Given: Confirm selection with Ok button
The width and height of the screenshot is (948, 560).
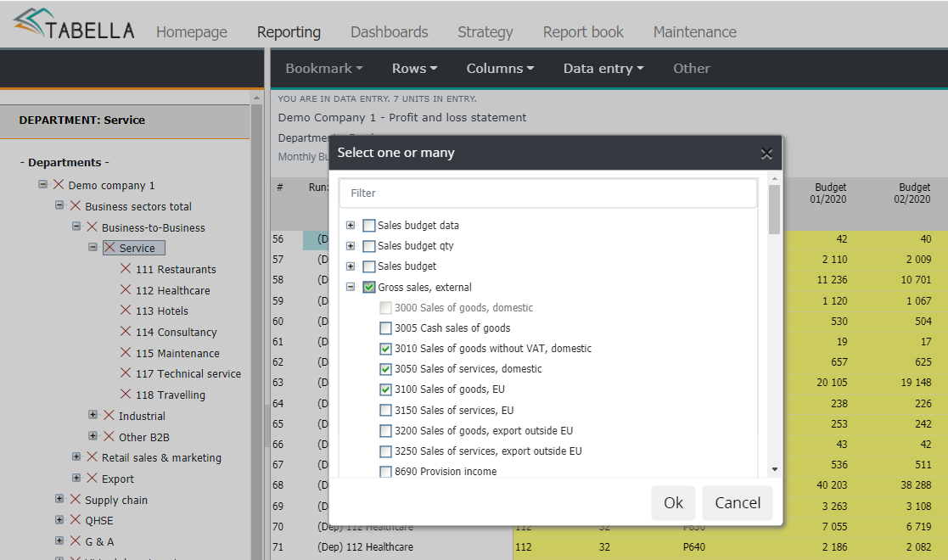Looking at the screenshot, I should point(673,502).
